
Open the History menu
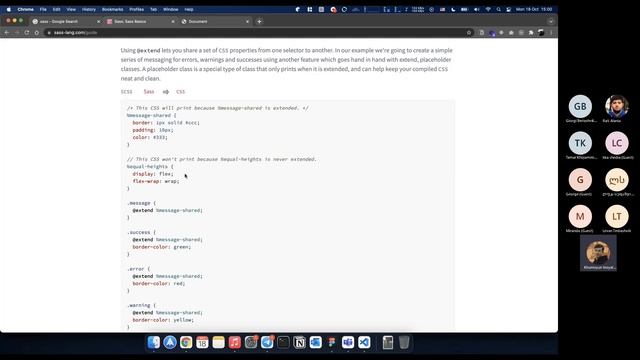(x=89, y=9)
